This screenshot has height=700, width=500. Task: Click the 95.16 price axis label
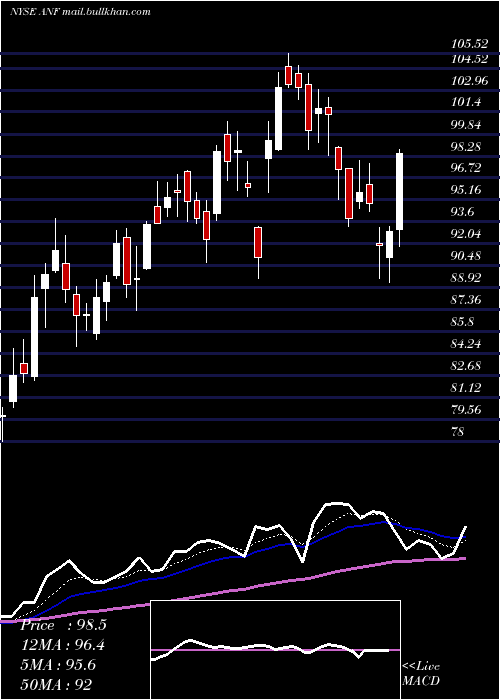pos(466,190)
